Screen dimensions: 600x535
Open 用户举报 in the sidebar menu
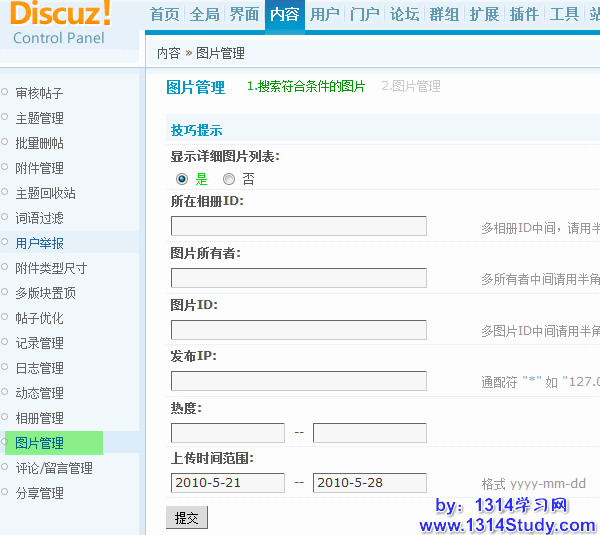pos(39,243)
